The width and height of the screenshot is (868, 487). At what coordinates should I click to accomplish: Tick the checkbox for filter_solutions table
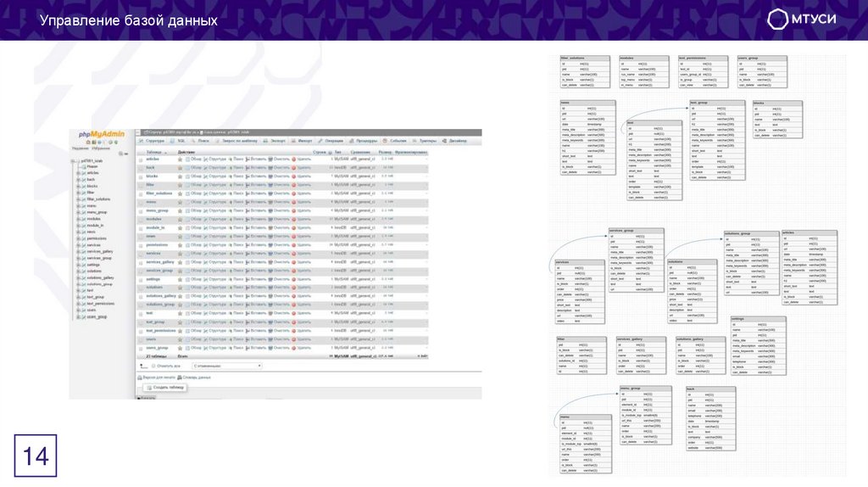(141, 194)
